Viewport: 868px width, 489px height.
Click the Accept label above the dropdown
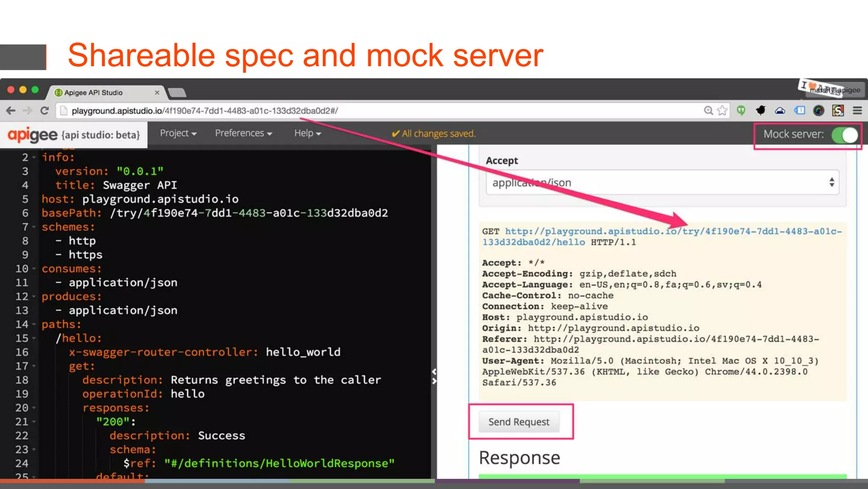502,161
